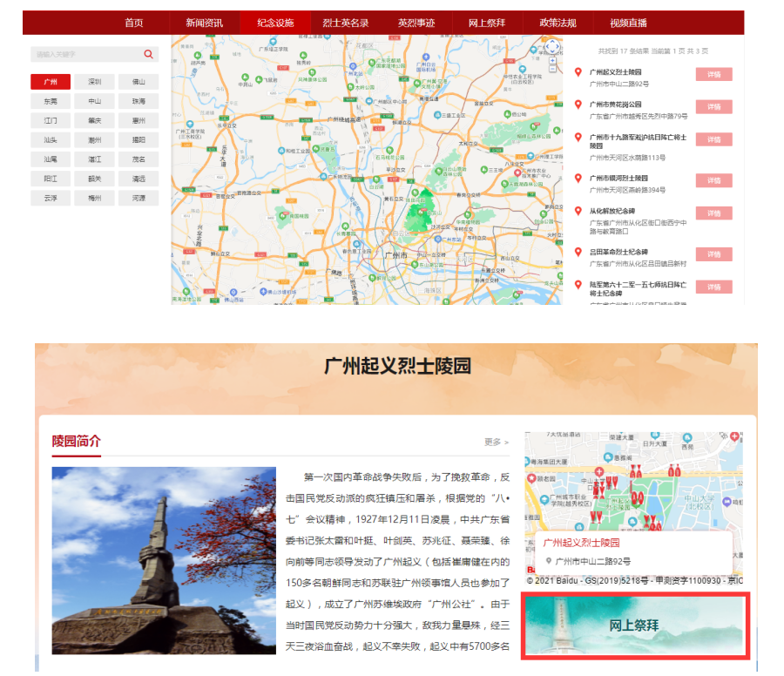
Task: Click the pin beside 陆军第六十二军一五七师抗日阵亡将士纪念碑
Action: tap(578, 285)
